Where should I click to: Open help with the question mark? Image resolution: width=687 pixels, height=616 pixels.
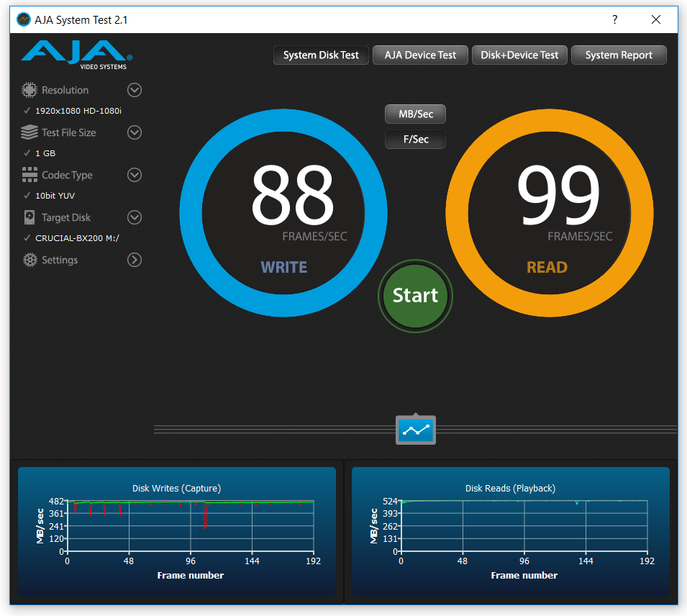coord(615,19)
